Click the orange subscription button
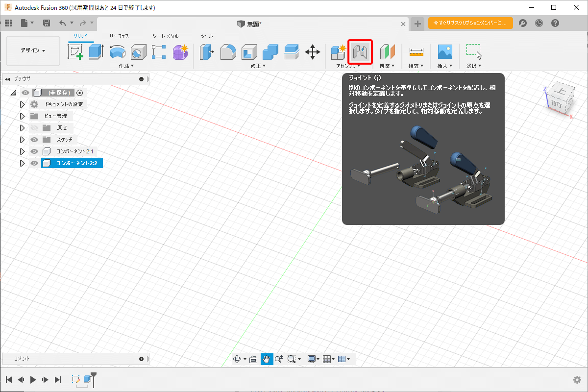588x392 pixels. (470, 23)
